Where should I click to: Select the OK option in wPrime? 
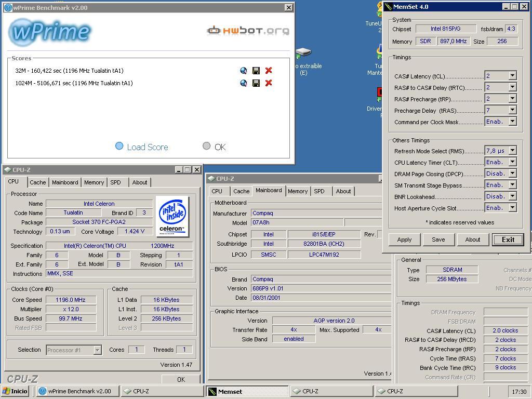214,147
